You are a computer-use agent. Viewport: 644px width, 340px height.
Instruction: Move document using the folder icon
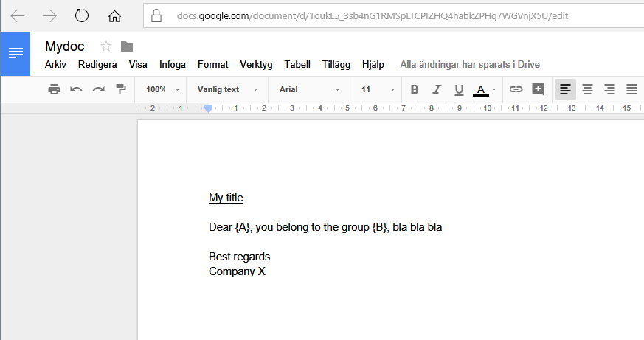[127, 46]
